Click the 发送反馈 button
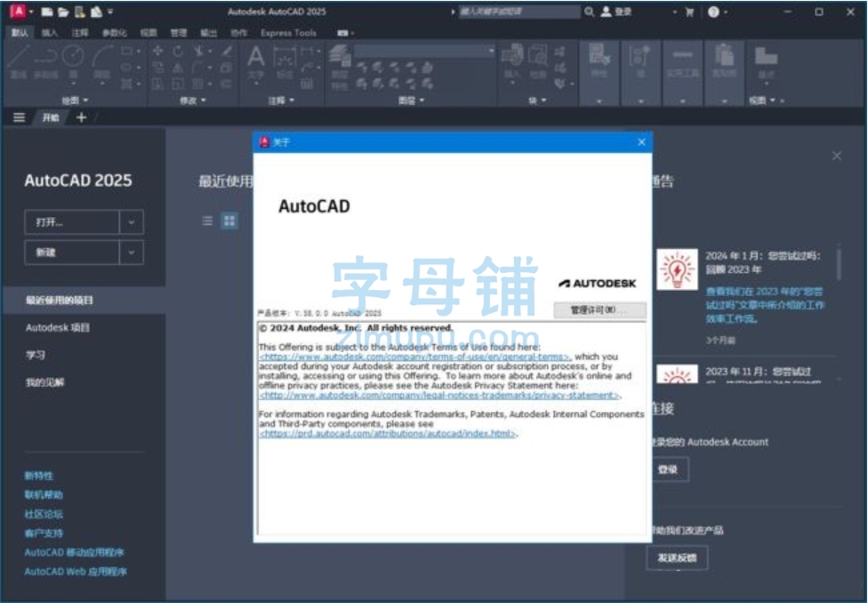The width and height of the screenshot is (868, 603). pos(677,558)
